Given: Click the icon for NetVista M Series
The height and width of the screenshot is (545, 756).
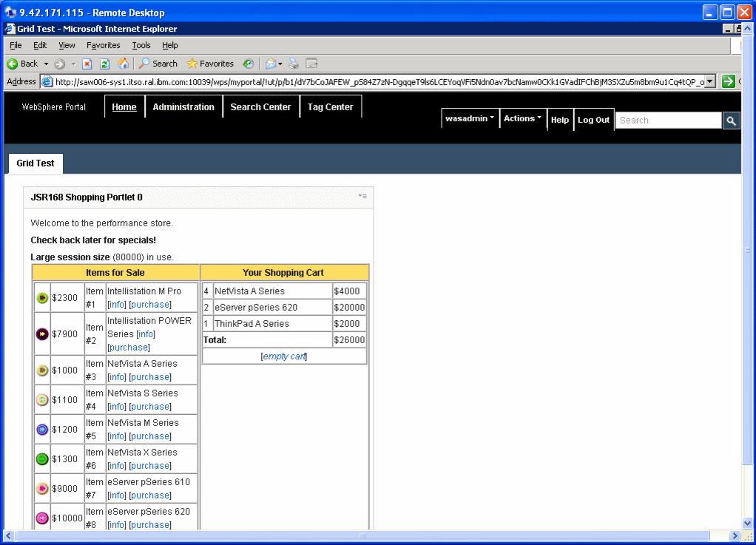Looking at the screenshot, I should click(42, 430).
